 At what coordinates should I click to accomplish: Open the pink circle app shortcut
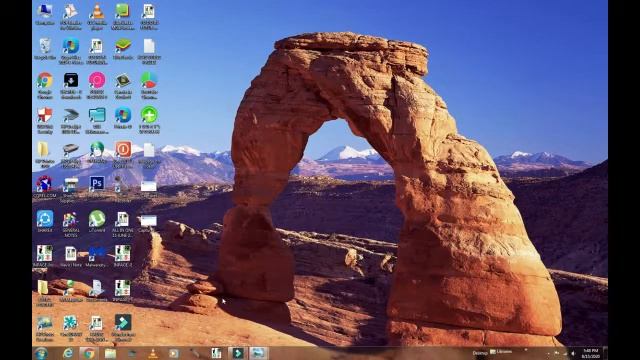coord(97,86)
